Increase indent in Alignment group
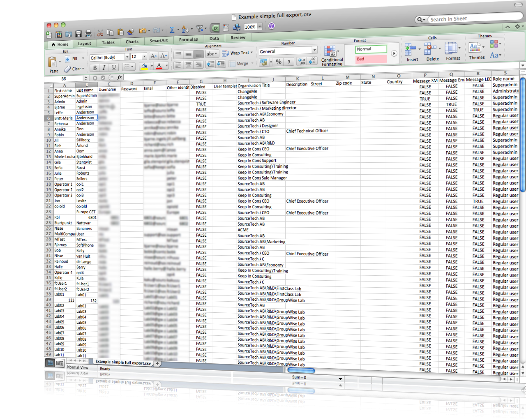Screen dimensions: 526x420 pos(221,64)
